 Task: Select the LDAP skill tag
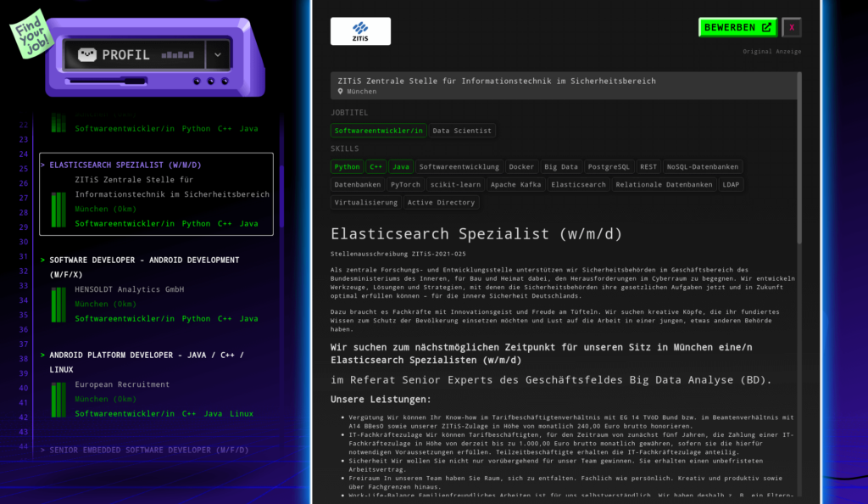click(731, 184)
